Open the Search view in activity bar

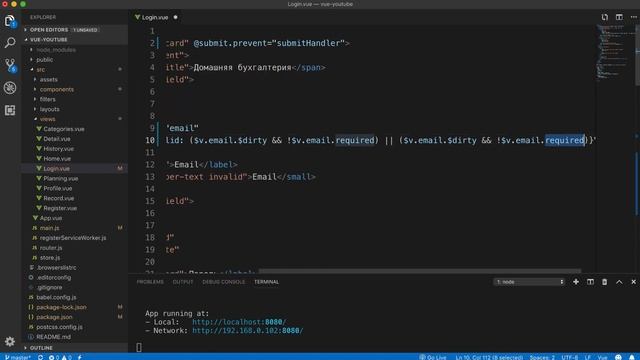[x=10, y=42]
